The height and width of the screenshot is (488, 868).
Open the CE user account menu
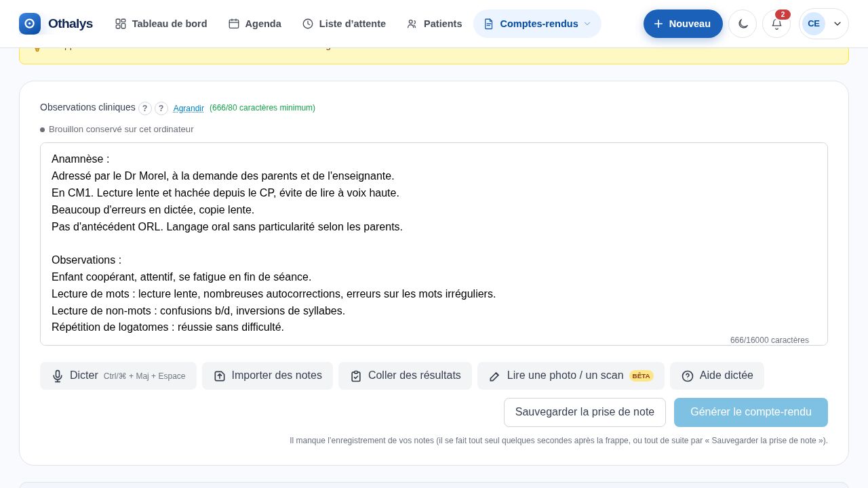(x=823, y=24)
